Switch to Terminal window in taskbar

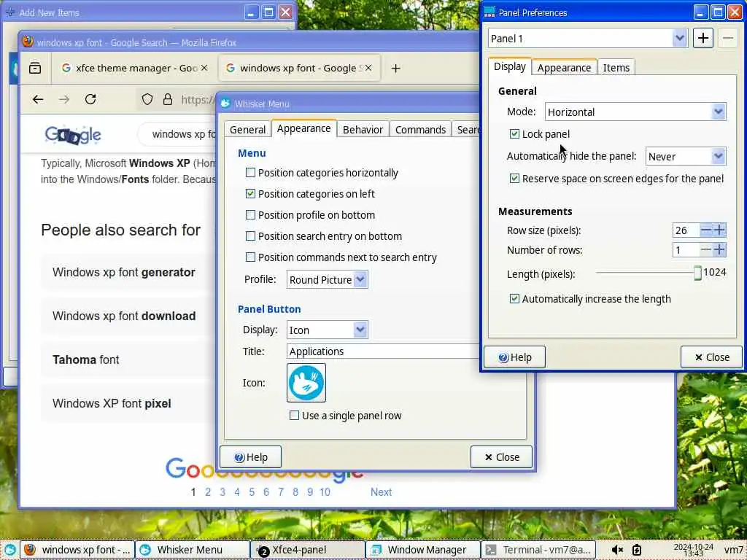point(538,550)
